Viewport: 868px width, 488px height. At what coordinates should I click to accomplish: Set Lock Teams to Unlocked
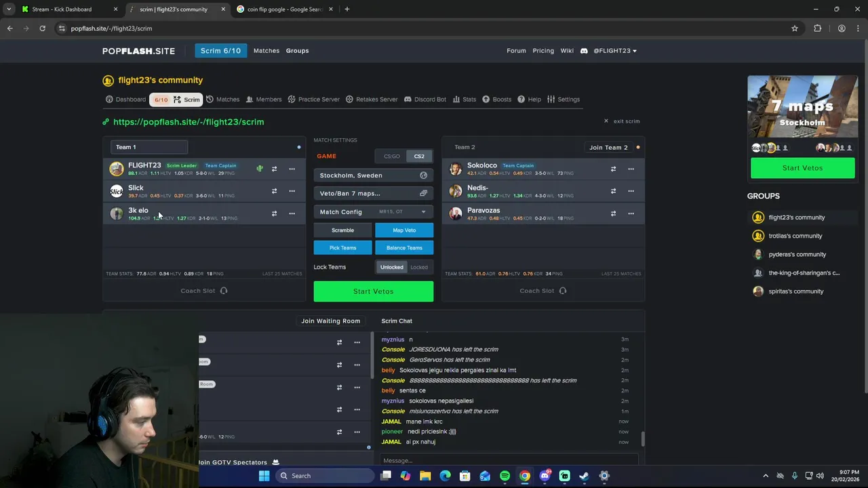(391, 267)
